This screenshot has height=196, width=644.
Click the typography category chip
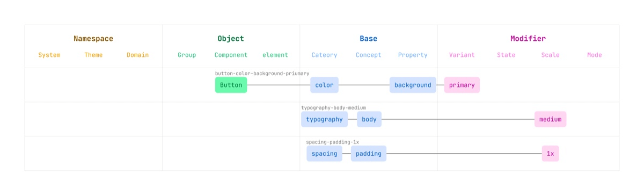coord(324,119)
